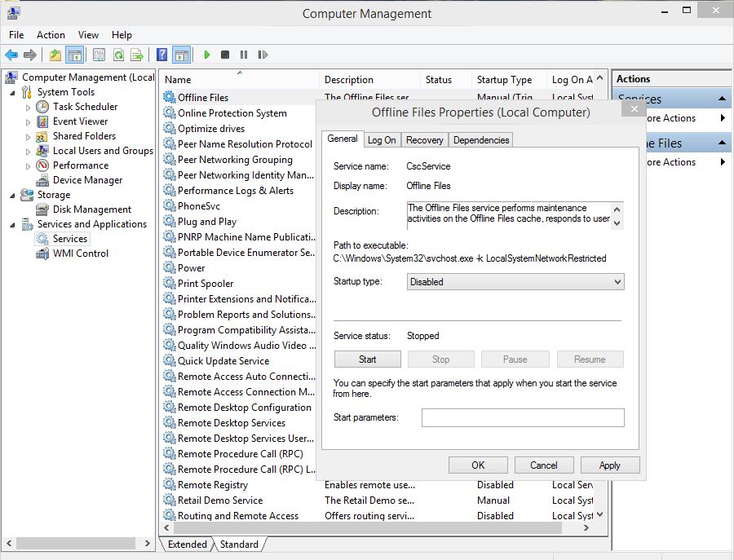This screenshot has height=560, width=734.
Task: Open the Startup type dropdown
Action: pos(515,282)
